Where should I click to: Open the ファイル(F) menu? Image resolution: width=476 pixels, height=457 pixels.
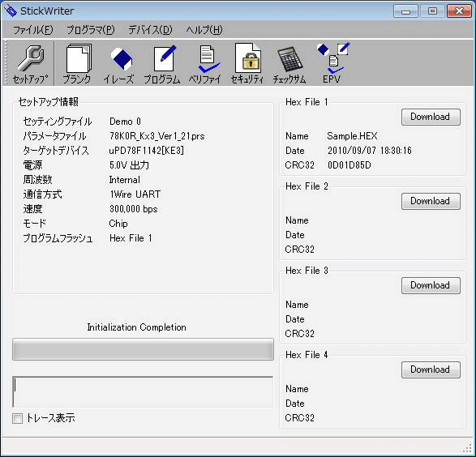(x=32, y=30)
